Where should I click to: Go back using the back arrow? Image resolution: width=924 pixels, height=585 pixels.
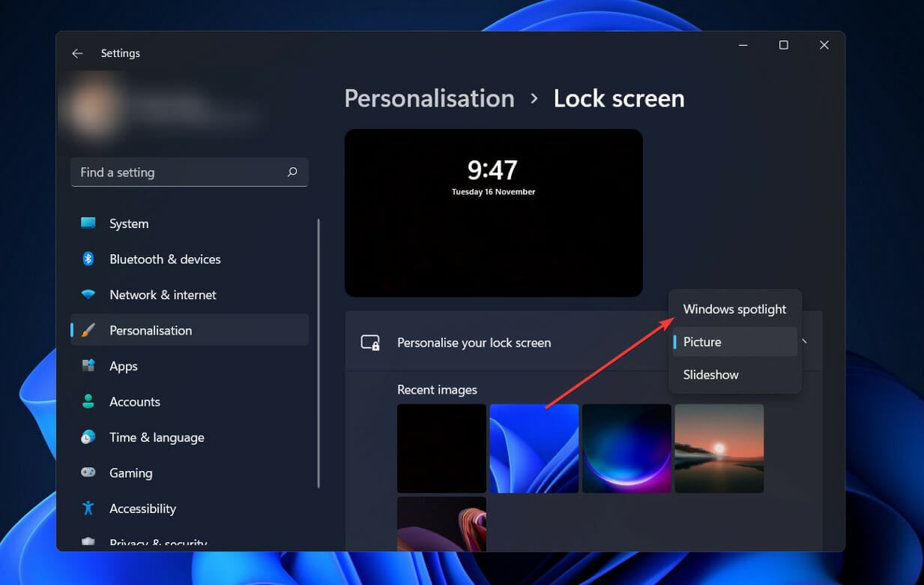click(77, 53)
